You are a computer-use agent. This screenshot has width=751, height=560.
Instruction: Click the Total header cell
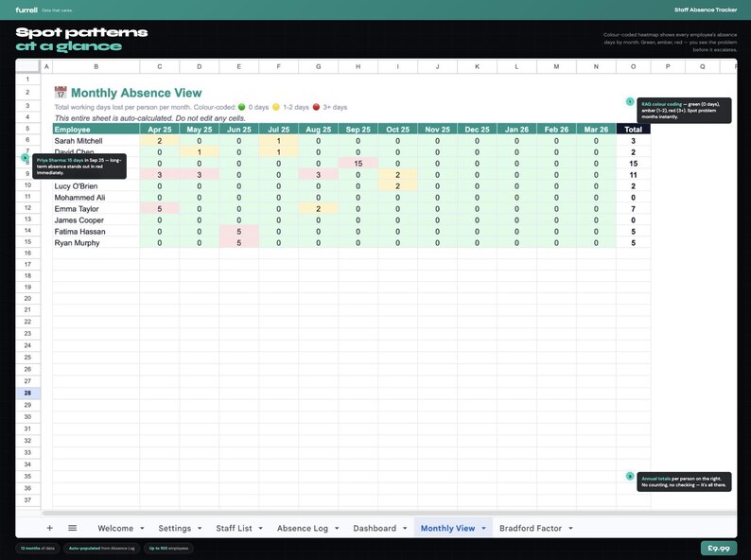(633, 130)
